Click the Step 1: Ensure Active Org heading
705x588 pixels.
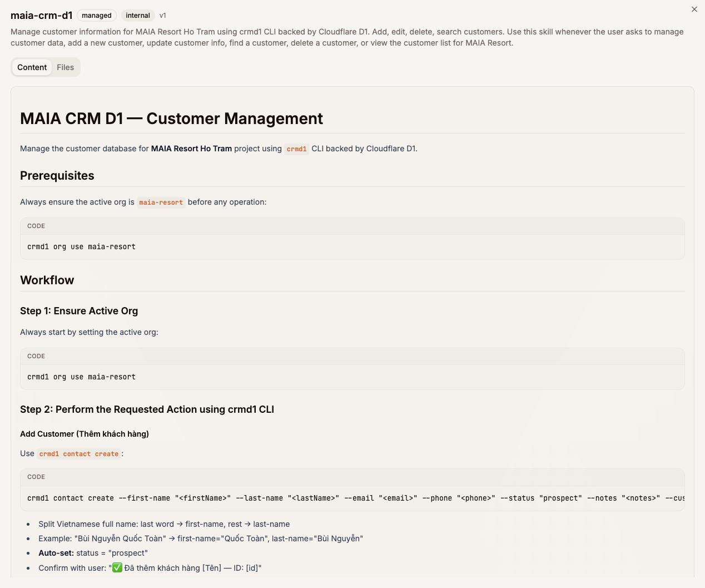pos(79,311)
